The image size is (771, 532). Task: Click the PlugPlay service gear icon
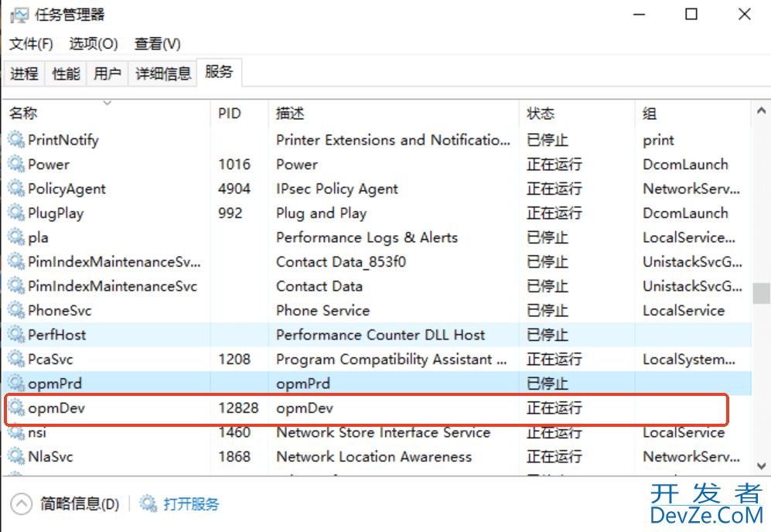click(x=16, y=213)
